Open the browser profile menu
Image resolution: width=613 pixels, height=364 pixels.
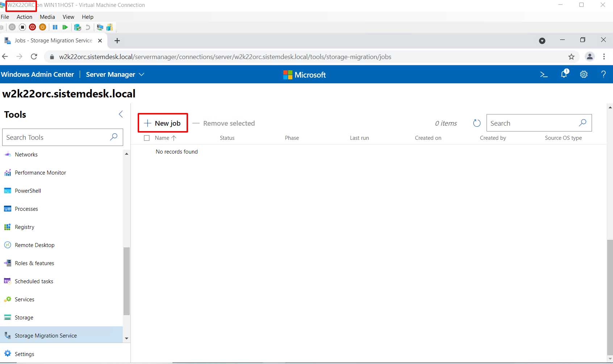click(590, 57)
